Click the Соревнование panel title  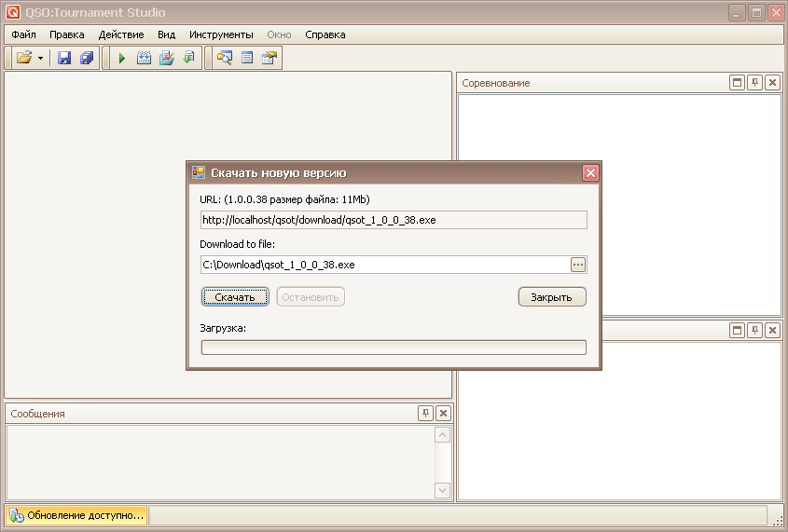[496, 83]
